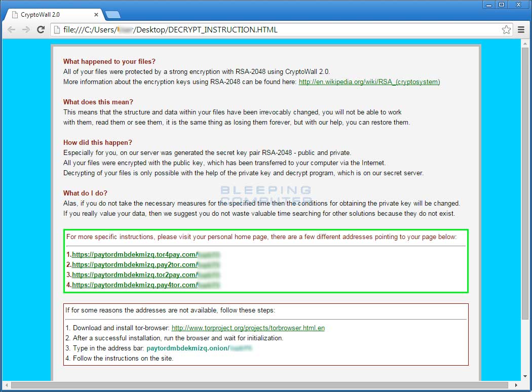Open the Wikipedia RSA cryptosystem link
The height and width of the screenshot is (392, 532).
pyautogui.click(x=369, y=82)
